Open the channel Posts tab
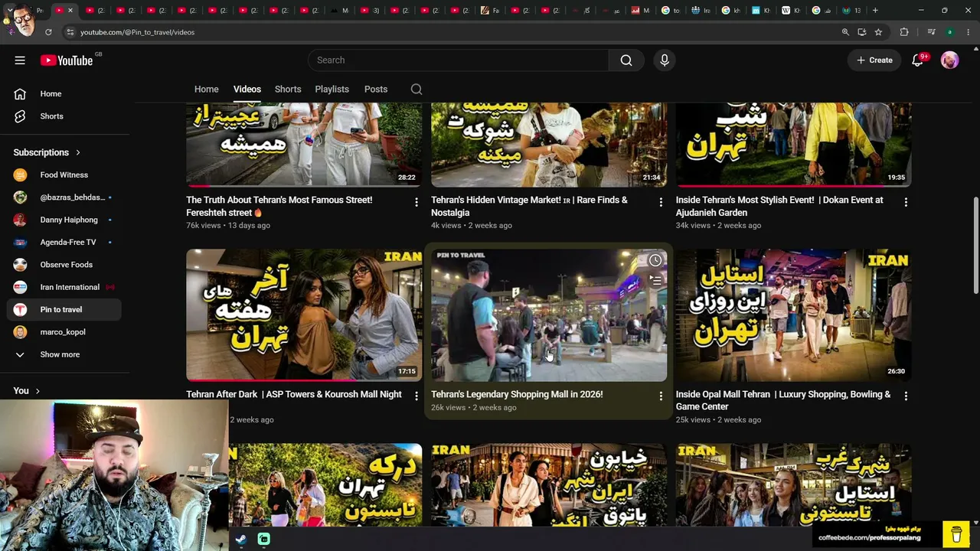Screen dimensions: 980x551 pos(376,90)
